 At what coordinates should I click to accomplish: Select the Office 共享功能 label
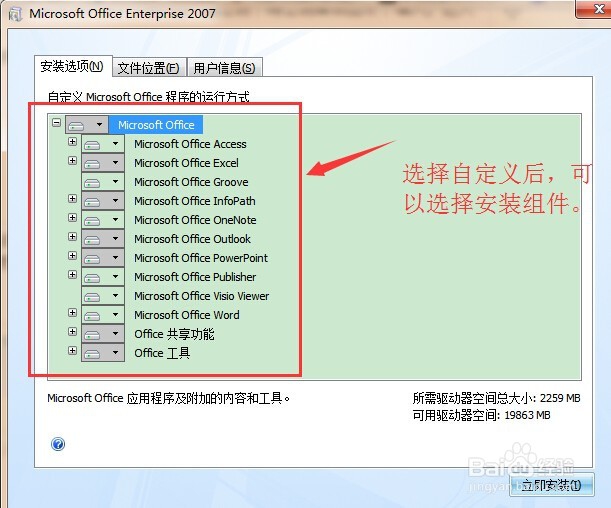point(174,334)
